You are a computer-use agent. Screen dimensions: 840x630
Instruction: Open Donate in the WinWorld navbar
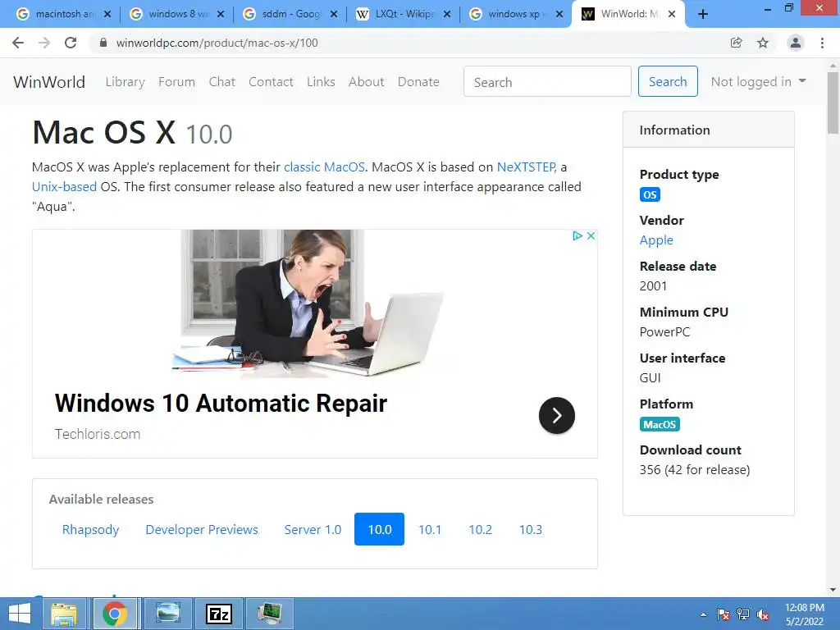tap(418, 82)
